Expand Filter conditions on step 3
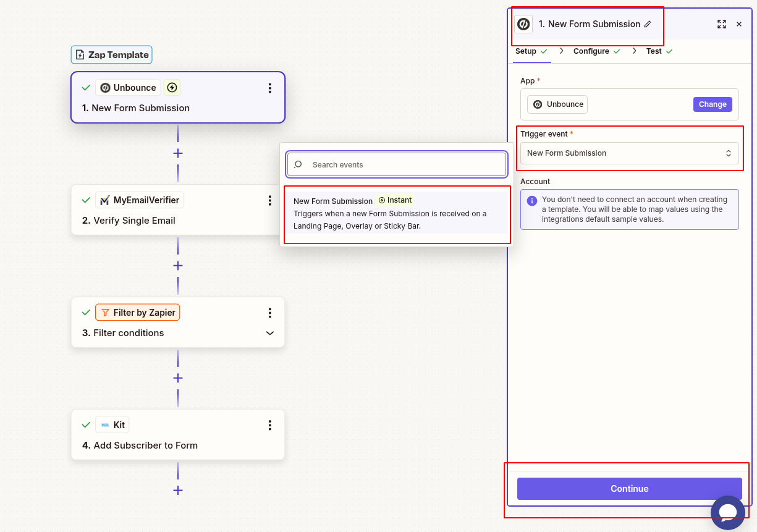Image resolution: width=757 pixels, height=532 pixels. tap(270, 333)
